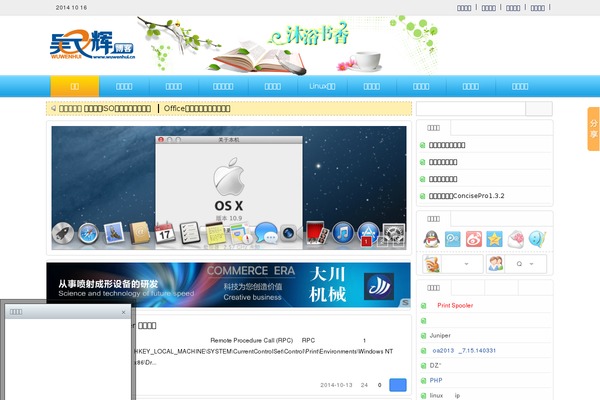Click the two-people friends icon
This screenshot has width=600, height=400.
coord(495,264)
